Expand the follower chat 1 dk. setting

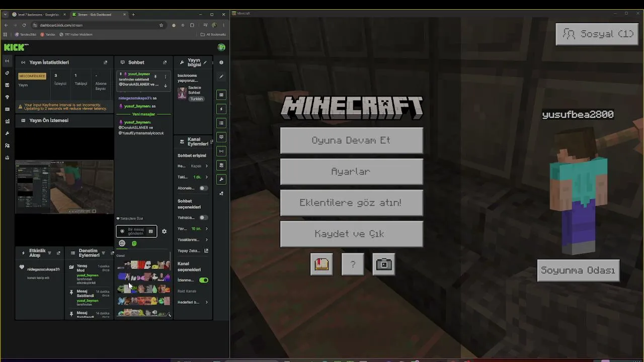coord(206,177)
